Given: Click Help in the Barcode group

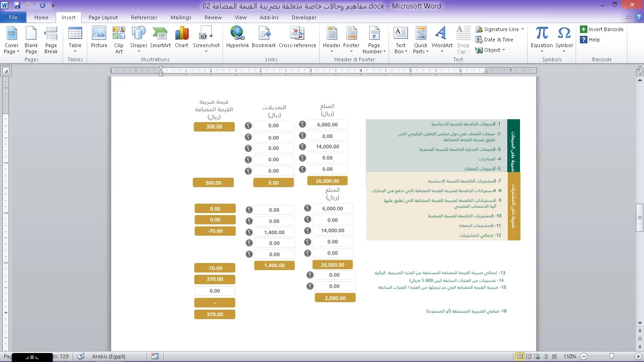Looking at the screenshot, I should (590, 40).
